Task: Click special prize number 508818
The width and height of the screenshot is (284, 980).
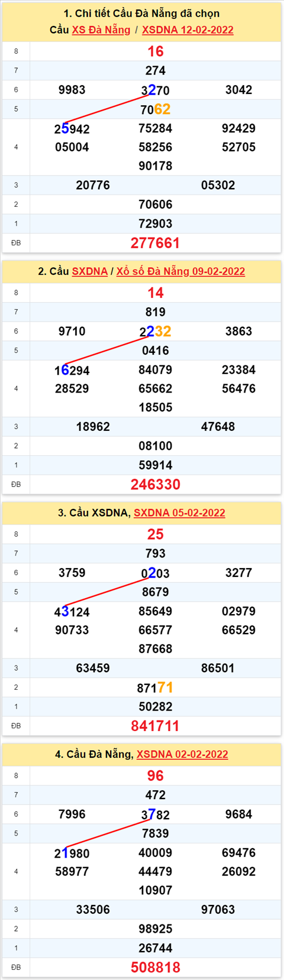Action: [x=155, y=967]
